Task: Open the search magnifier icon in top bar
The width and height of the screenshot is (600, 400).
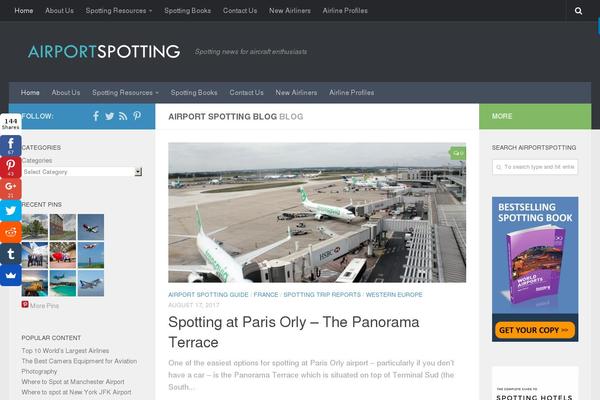Action: (x=578, y=11)
